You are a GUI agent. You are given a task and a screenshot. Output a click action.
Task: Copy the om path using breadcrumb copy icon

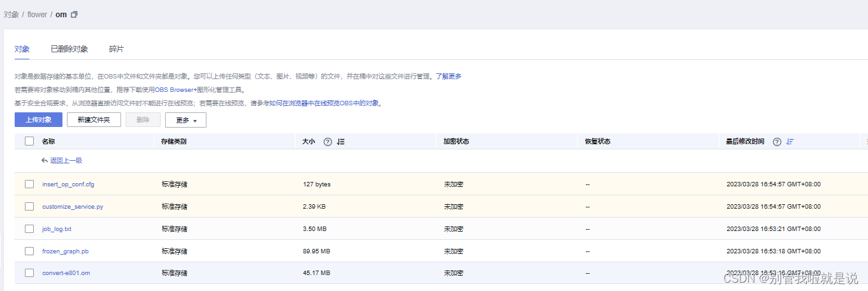[x=74, y=14]
